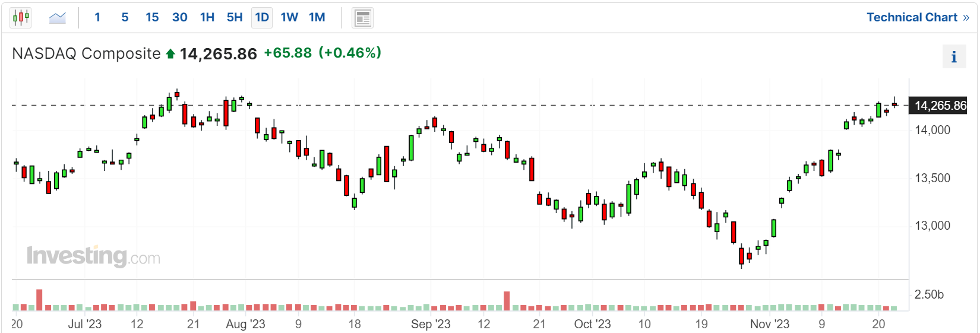Screen dimensions: 980x333
Task: Switch to candlestick chart type
Action: pos(21,17)
